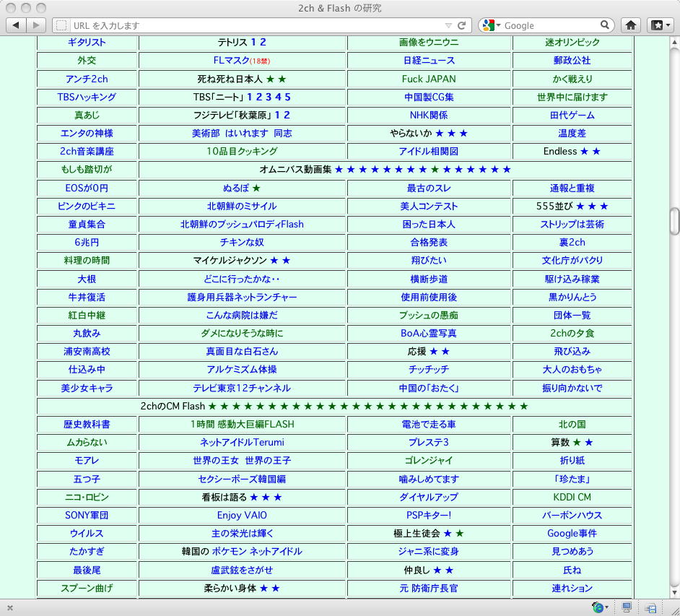Open the 横断歩道 link
The width and height of the screenshot is (680, 616).
429,279
